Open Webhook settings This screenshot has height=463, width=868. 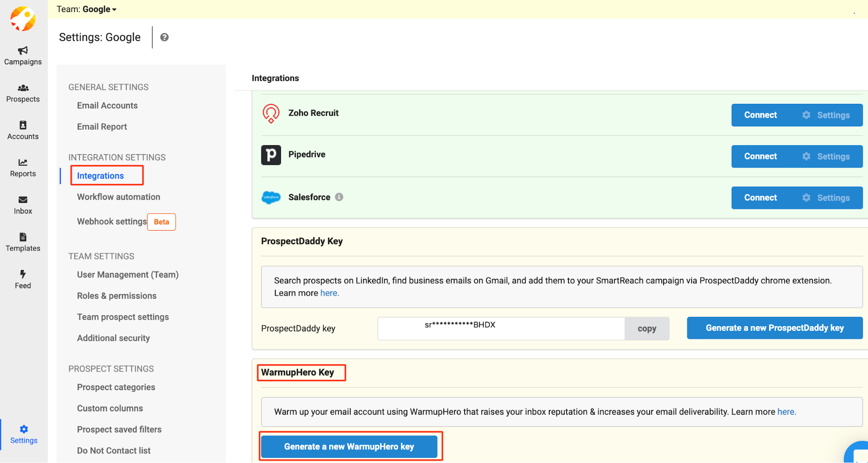point(112,222)
